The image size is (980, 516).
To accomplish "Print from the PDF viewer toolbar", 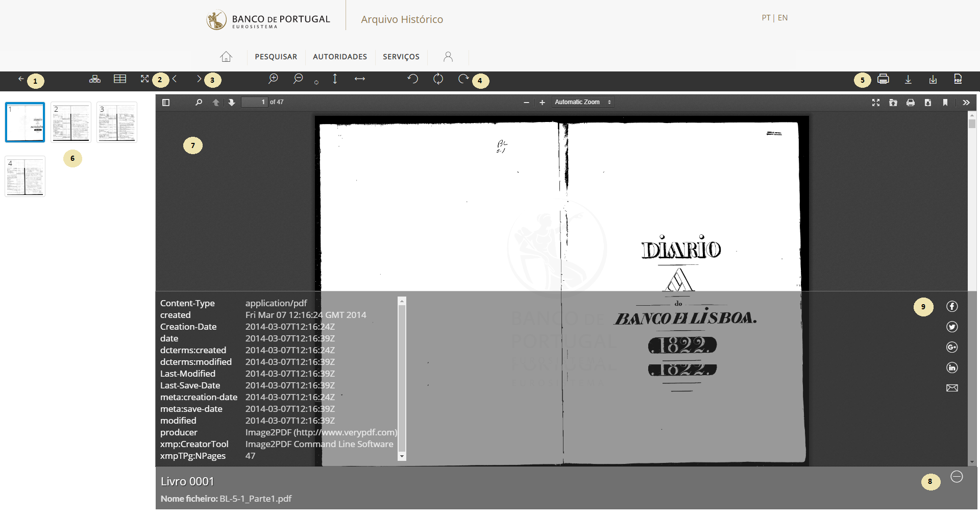I will 911,103.
